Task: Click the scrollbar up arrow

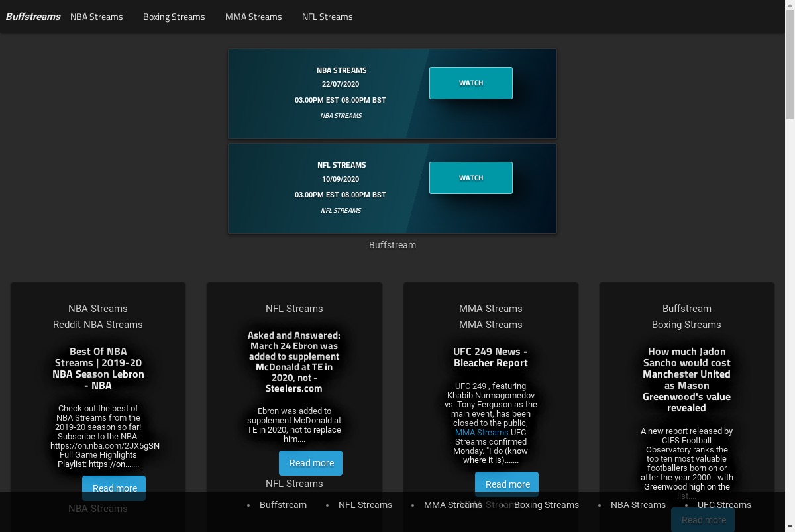Action: point(790,5)
